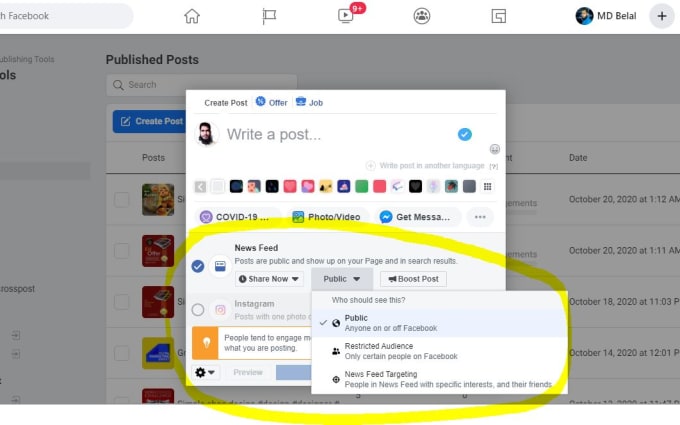Go to the Facebook Home icon
Image resolution: width=680 pixels, height=425 pixels.
click(x=192, y=16)
